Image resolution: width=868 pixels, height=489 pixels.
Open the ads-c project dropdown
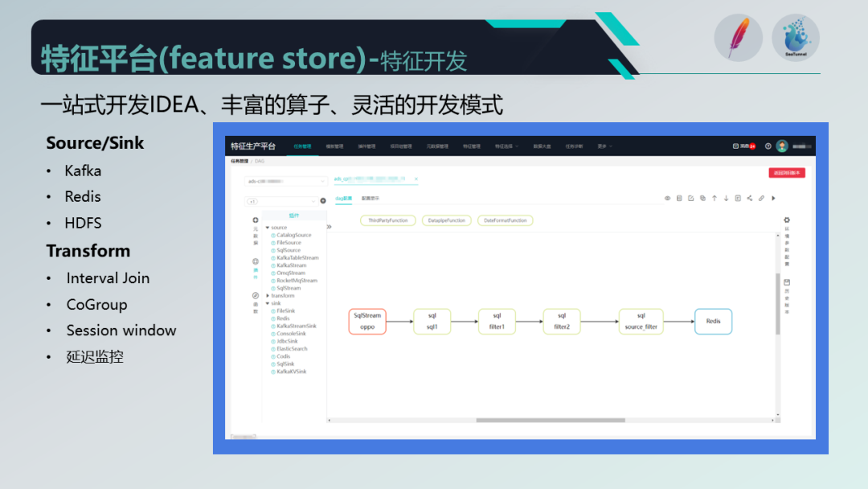click(x=285, y=181)
